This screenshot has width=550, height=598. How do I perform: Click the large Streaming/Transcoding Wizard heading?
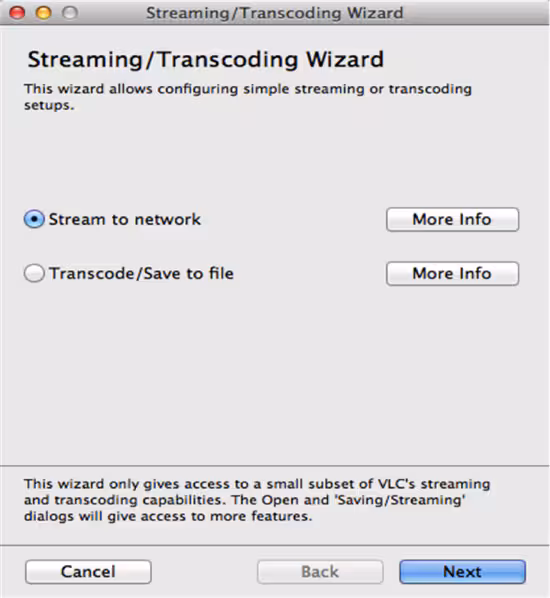click(206, 59)
